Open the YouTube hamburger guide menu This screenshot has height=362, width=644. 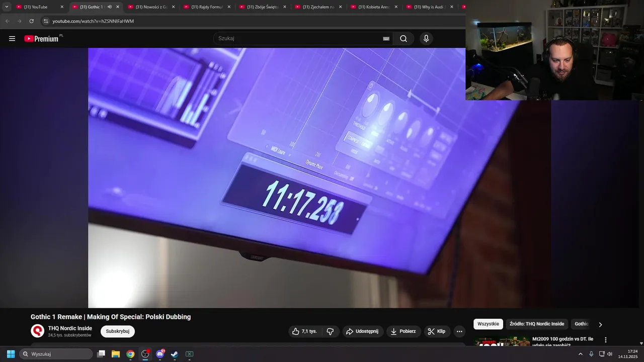(12, 39)
